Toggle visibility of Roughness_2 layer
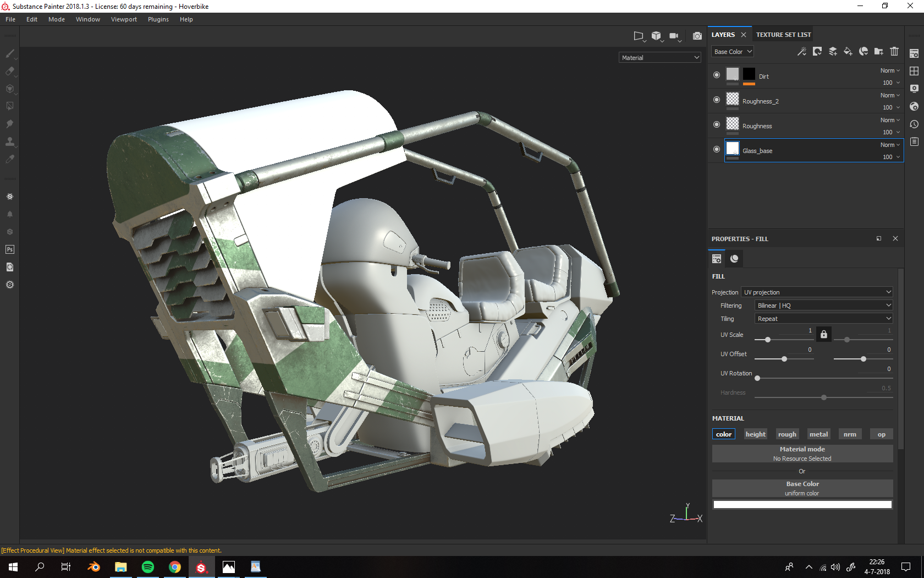This screenshot has height=578, width=924. coord(716,100)
